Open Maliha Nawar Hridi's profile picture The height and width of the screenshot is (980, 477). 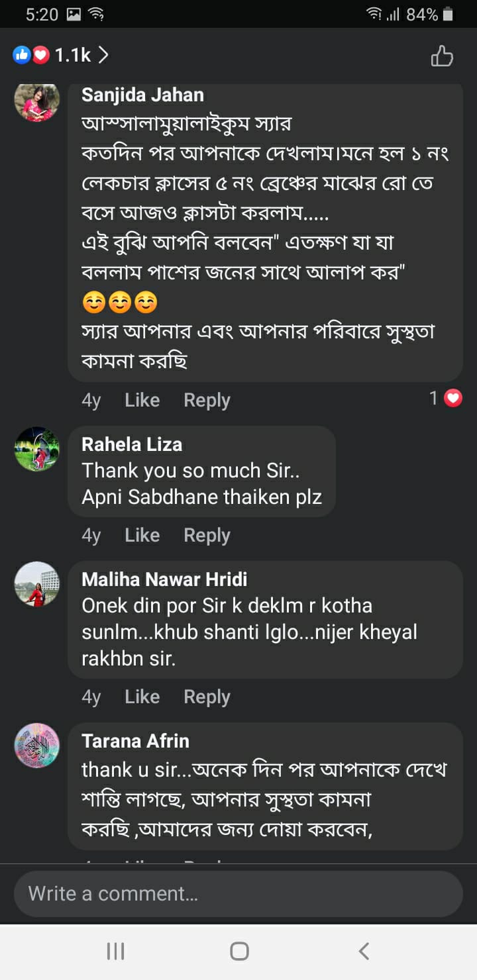point(37,584)
